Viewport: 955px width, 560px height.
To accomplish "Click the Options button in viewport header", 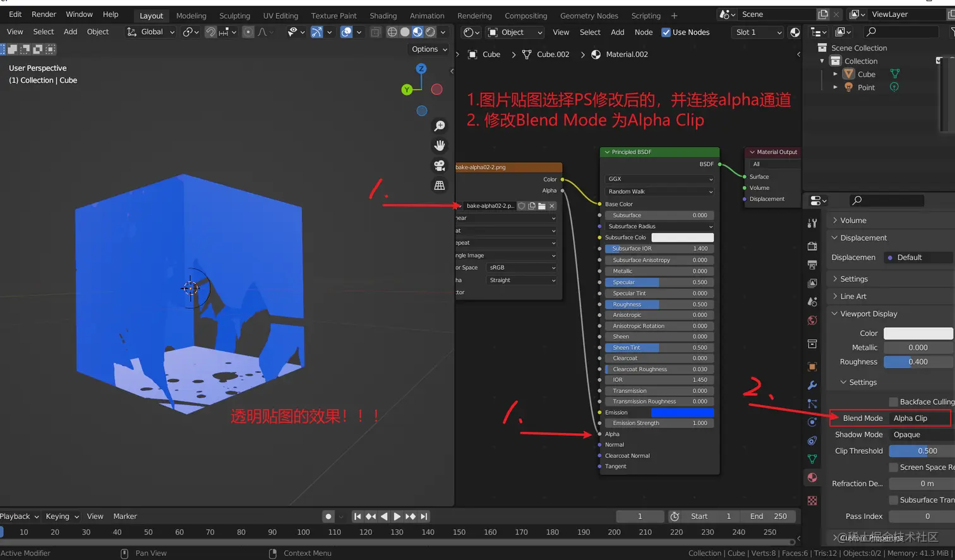I will (x=428, y=49).
